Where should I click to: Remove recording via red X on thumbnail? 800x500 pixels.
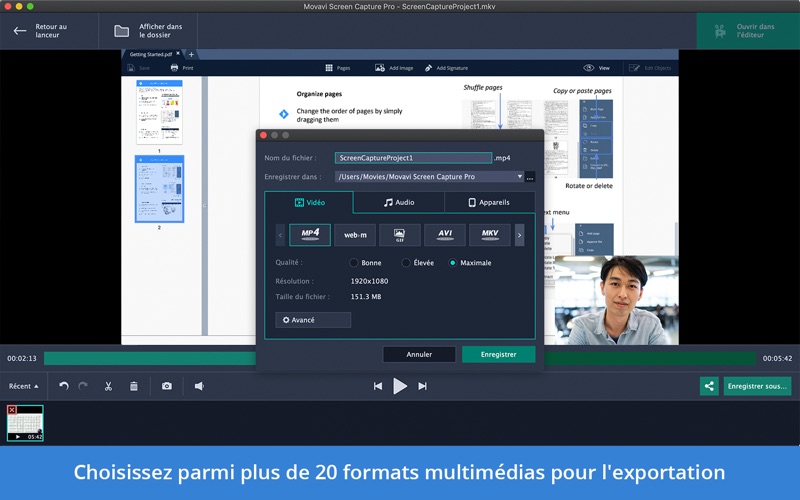click(12, 410)
